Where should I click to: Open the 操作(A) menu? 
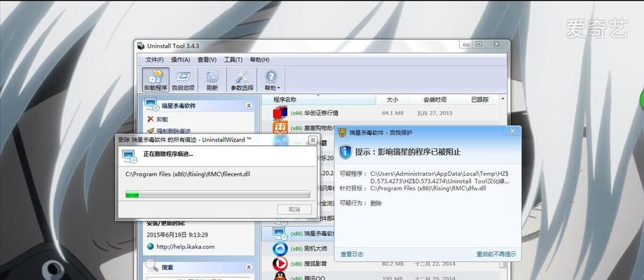[x=180, y=60]
